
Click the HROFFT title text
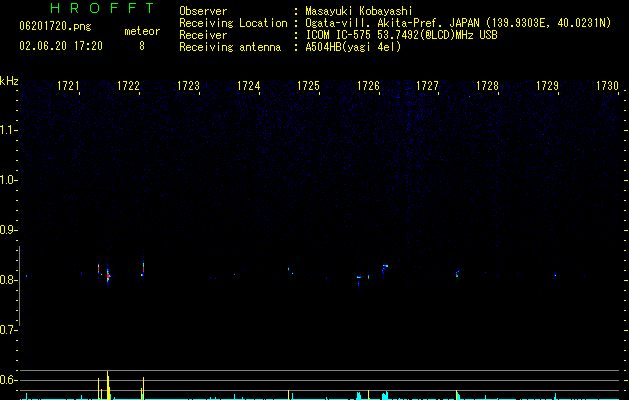point(102,8)
